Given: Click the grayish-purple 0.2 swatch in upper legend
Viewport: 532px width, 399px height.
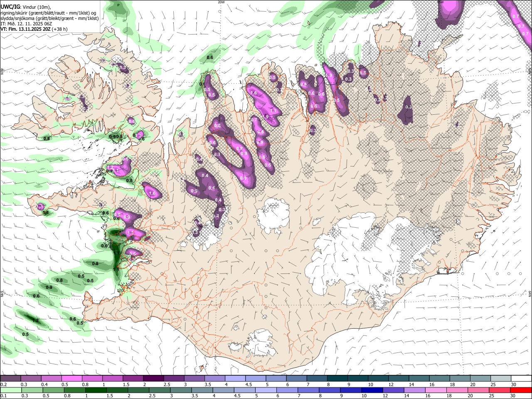Looking at the screenshot, I should point(10,379).
